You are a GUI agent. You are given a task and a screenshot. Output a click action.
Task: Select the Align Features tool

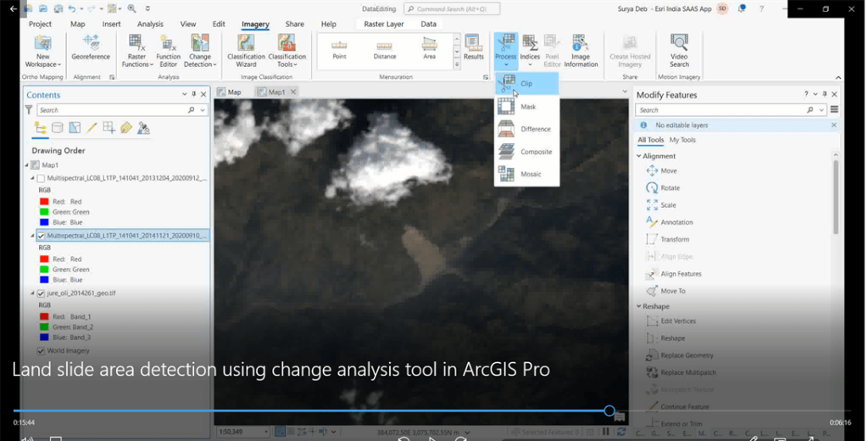674,274
